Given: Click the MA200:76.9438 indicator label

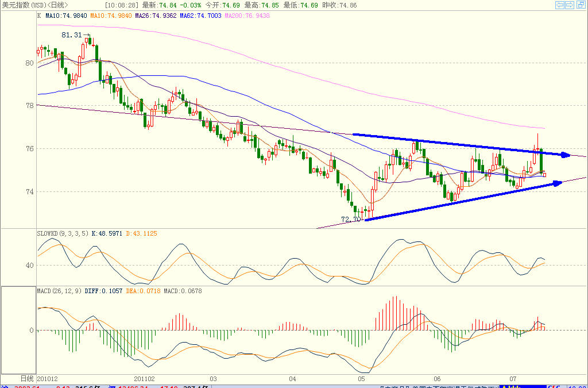Looking at the screenshot, I should click(x=247, y=16).
